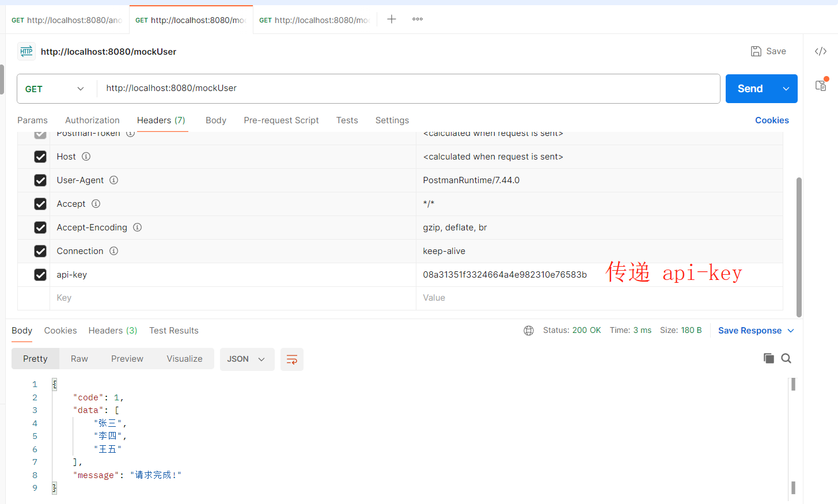Expand the Send button dropdown arrow
838x504 pixels.
pos(786,89)
